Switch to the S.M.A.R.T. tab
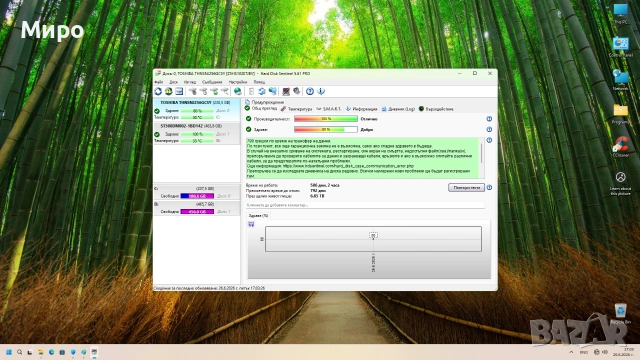The image size is (640, 360). coord(329,109)
